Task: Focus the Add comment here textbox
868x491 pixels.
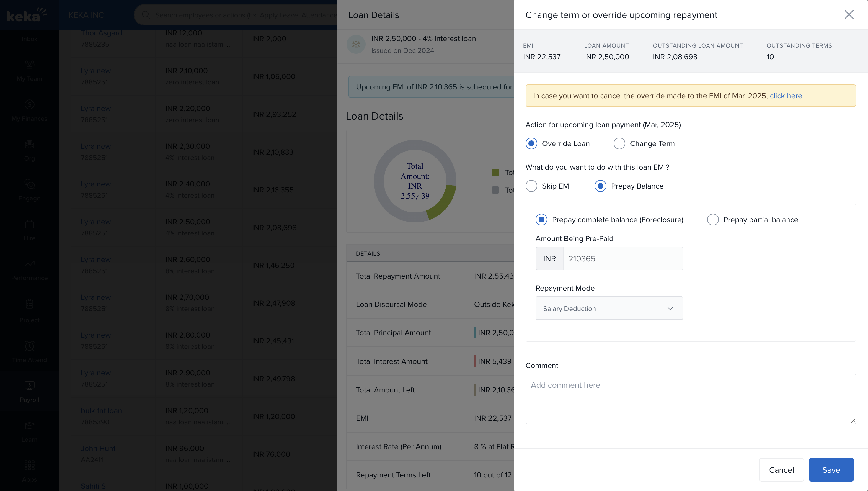Action: 690,399
